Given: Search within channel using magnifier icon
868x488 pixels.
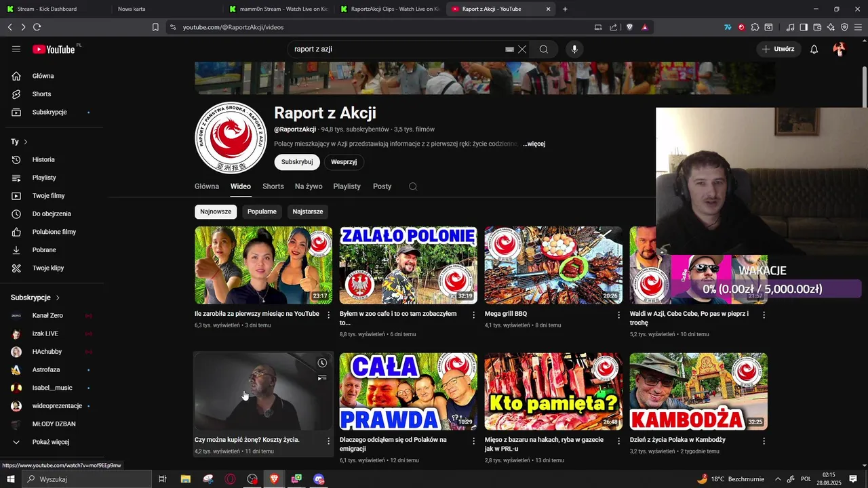Looking at the screenshot, I should point(413,186).
